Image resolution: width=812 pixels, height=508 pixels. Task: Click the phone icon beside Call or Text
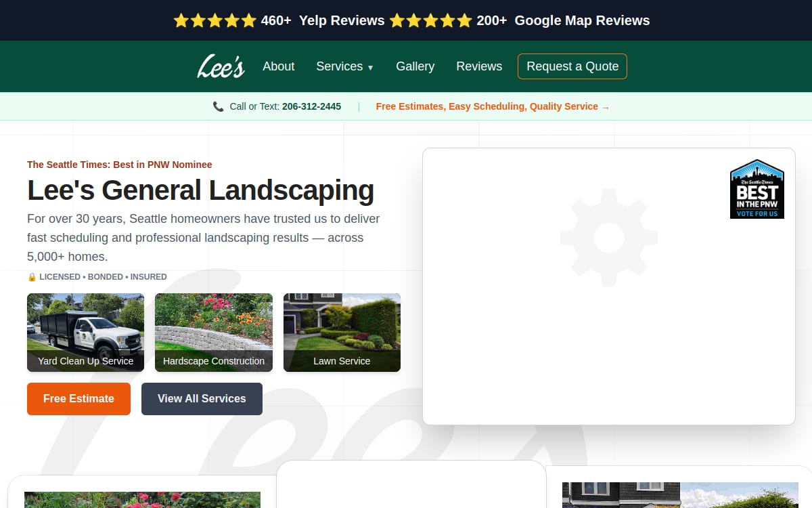point(218,106)
